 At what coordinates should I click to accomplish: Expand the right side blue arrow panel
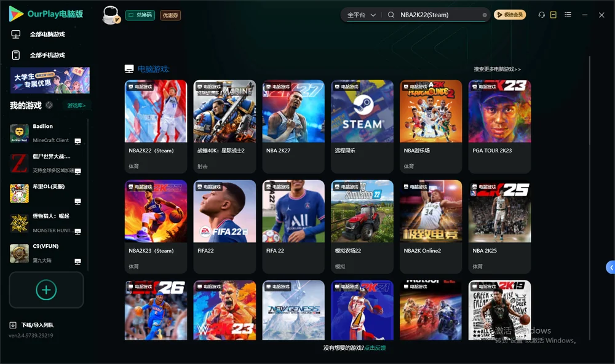(x=610, y=267)
